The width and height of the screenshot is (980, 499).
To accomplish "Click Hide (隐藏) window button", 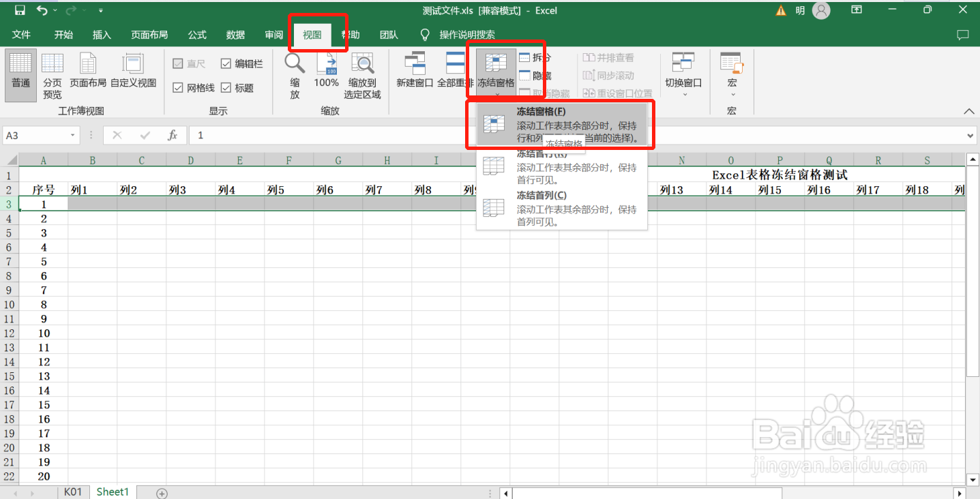I will click(x=535, y=76).
